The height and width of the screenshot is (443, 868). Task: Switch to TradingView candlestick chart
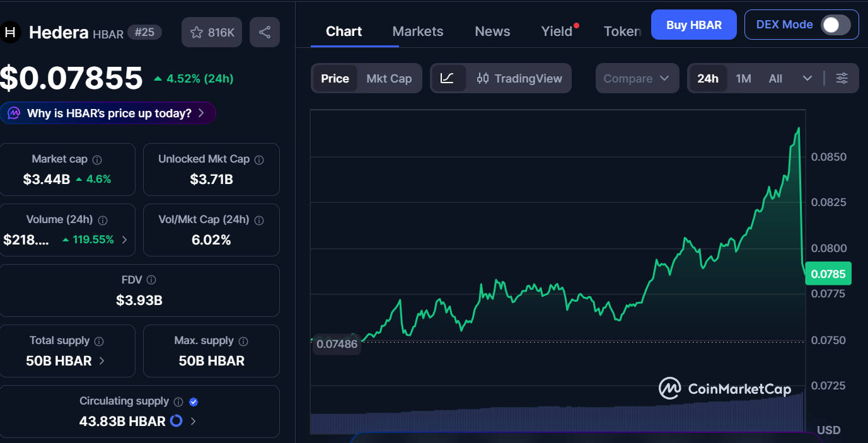click(519, 78)
